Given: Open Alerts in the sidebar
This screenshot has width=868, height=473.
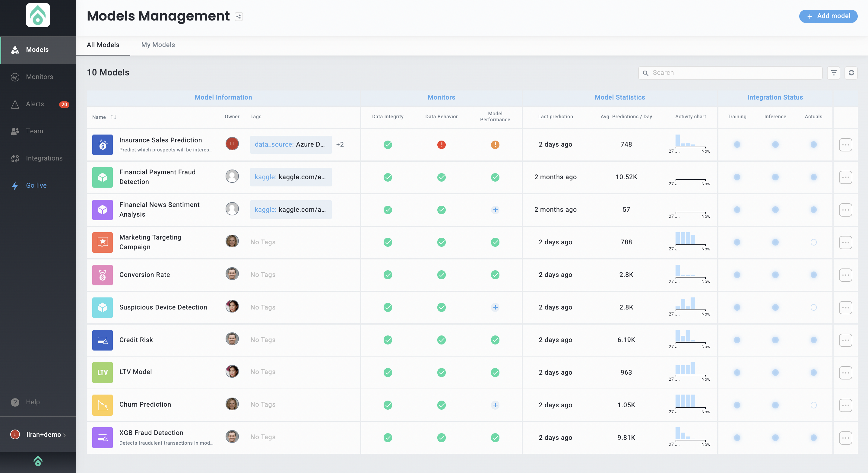Looking at the screenshot, I should 35,104.
